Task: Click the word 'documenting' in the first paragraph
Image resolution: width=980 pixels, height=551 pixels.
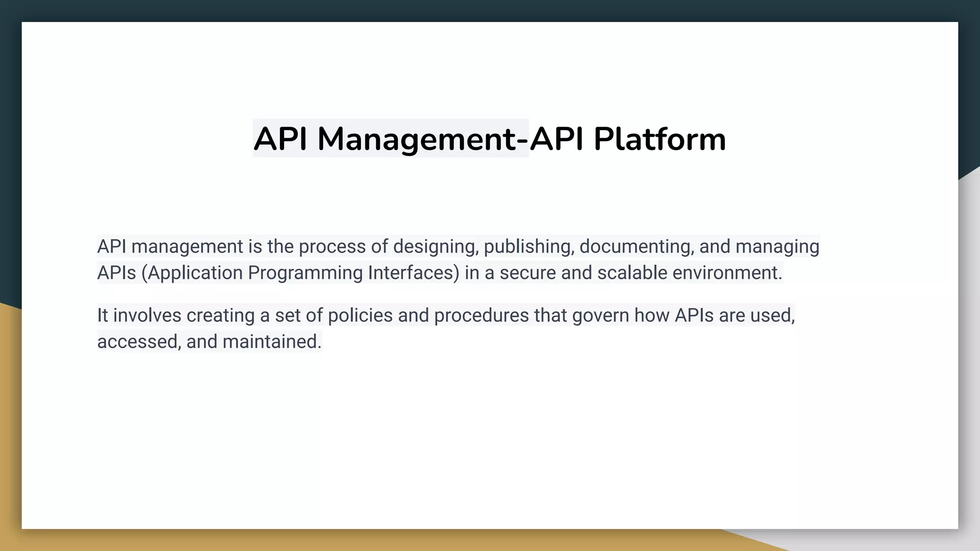Action: (636, 247)
